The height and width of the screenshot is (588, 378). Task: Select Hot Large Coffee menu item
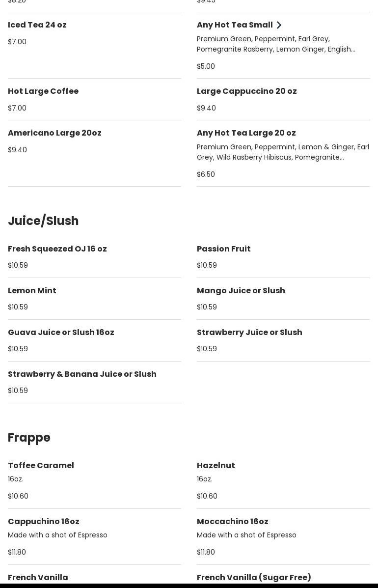point(94,99)
